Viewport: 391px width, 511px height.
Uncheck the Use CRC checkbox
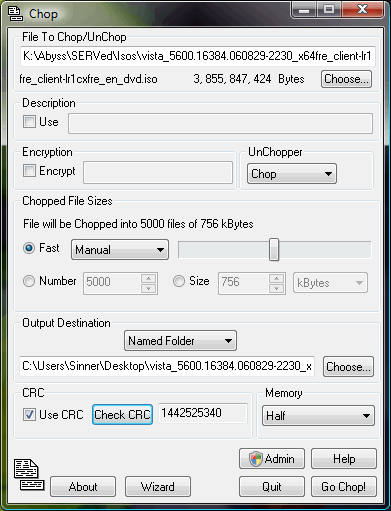(29, 415)
